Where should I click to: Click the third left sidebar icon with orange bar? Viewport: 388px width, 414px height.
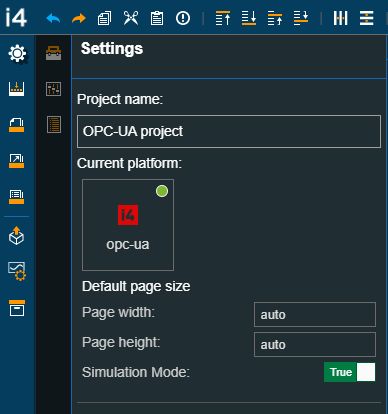click(16, 125)
